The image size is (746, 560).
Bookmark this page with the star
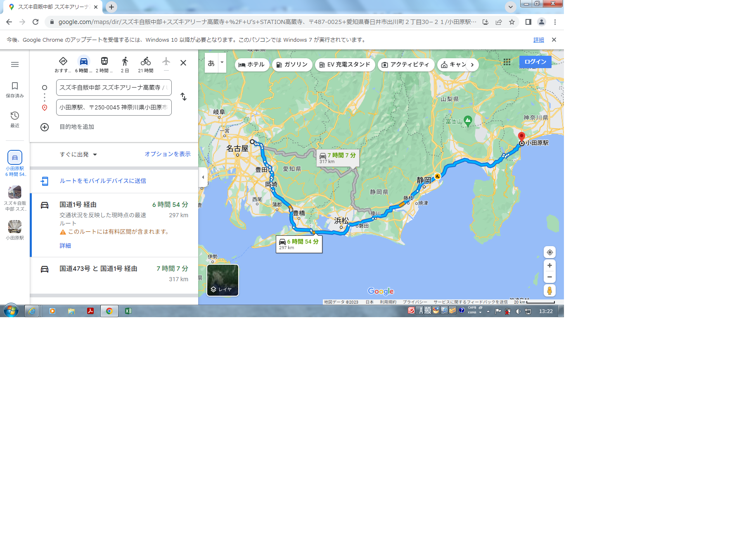512,22
